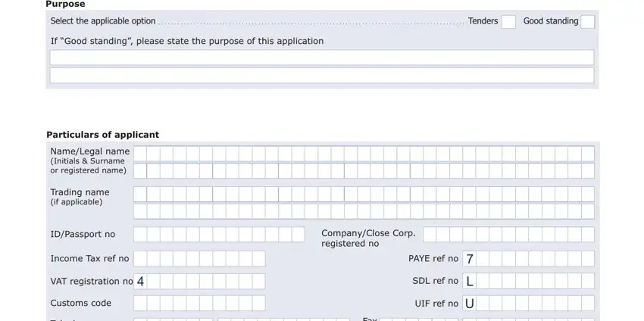Viewport: 644px width, 321px height.
Task: Click the PAYE box containing 7
Action: (470, 259)
